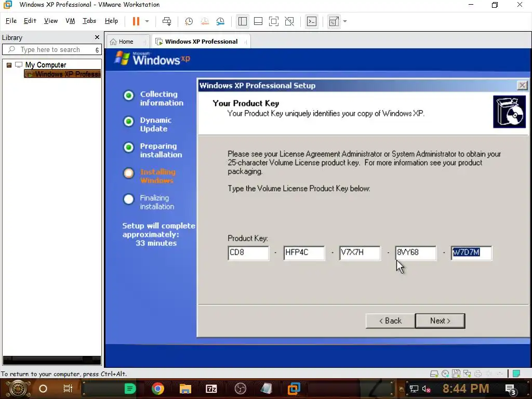Click the product key field containing HFP4C
Screen dimensions: 532x399
[x=304, y=253]
